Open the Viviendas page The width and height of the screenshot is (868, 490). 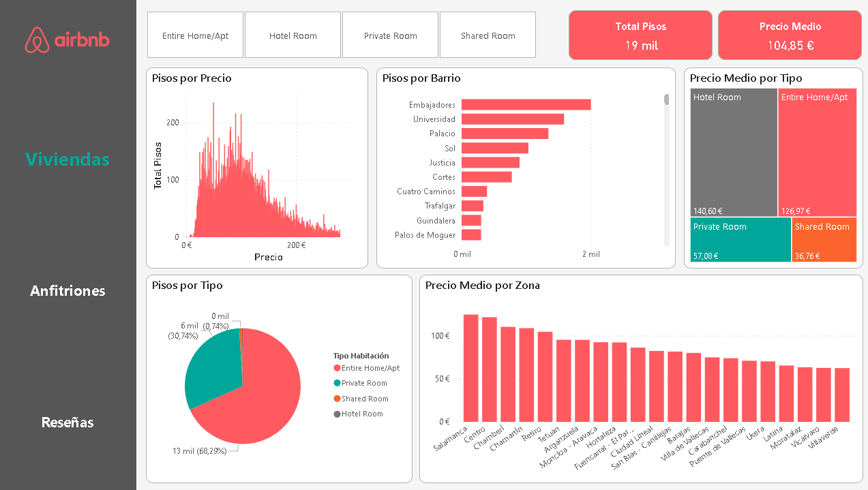coord(68,159)
